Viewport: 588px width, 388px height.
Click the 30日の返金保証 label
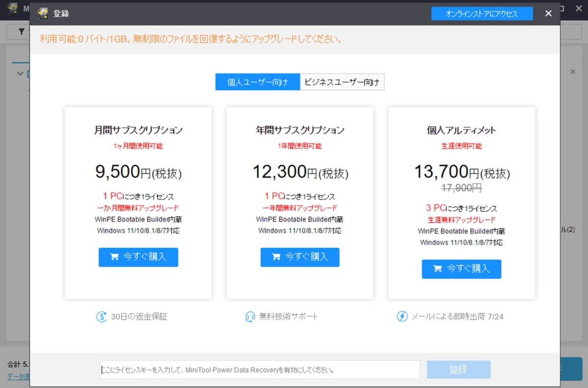(139, 317)
